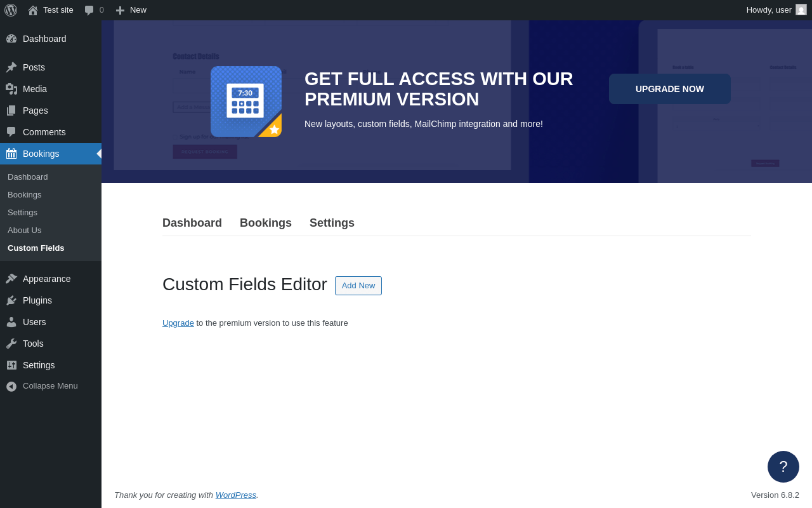Follow the Upgrade link
The width and height of the screenshot is (812, 508).
point(178,323)
